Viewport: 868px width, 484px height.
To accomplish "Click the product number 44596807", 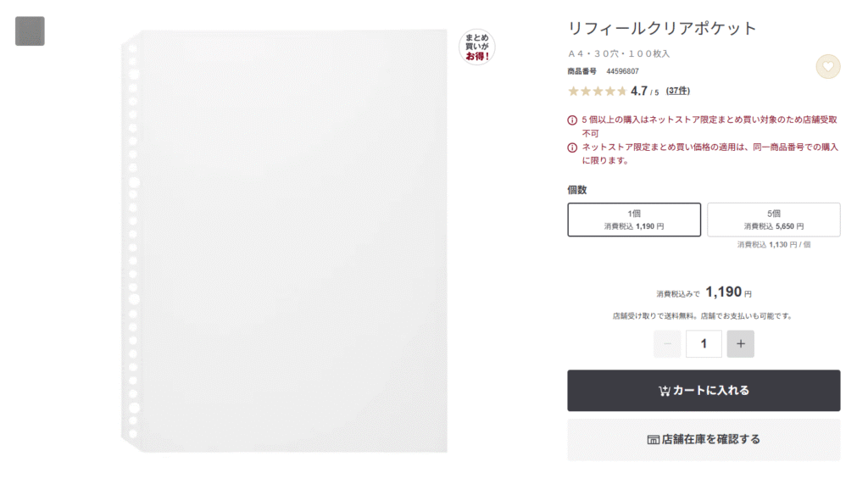I will 622,71.
